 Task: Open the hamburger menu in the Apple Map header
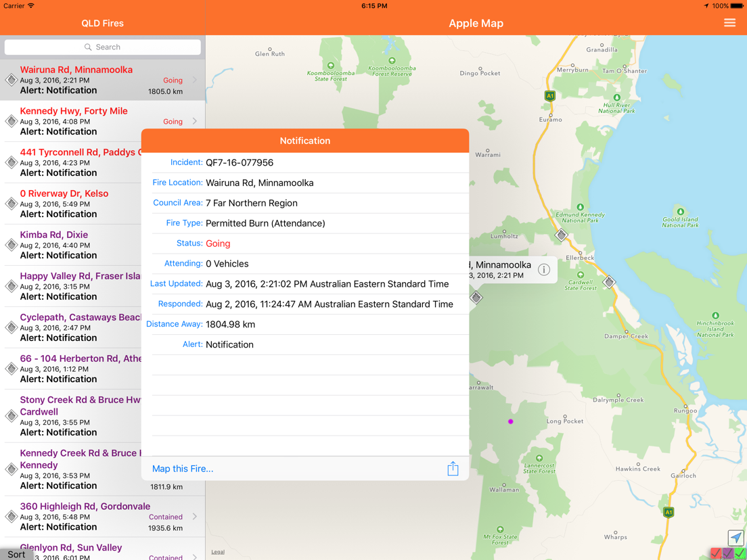pyautogui.click(x=729, y=23)
